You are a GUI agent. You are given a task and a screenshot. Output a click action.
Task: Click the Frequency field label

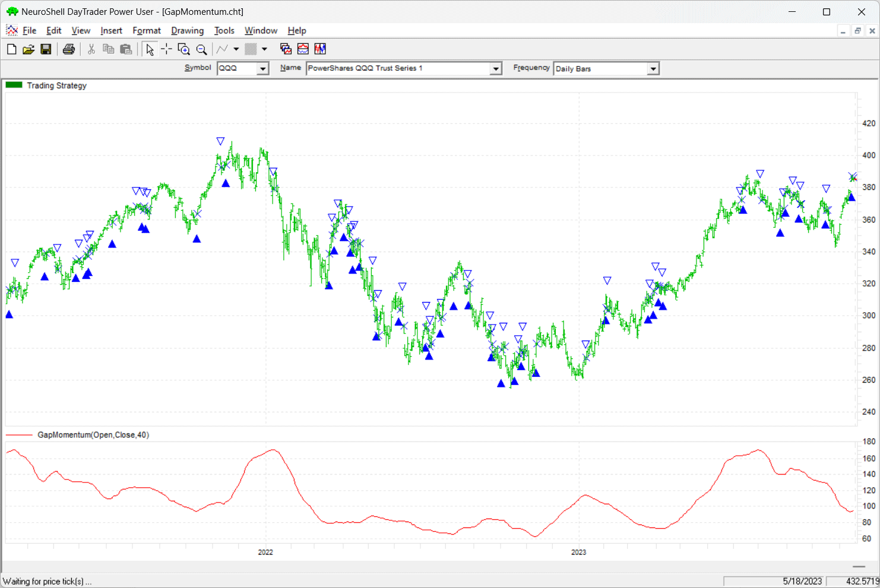coord(531,68)
